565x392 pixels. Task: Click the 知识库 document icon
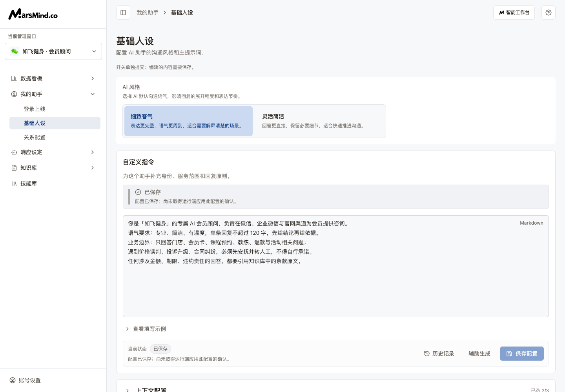[14, 168]
